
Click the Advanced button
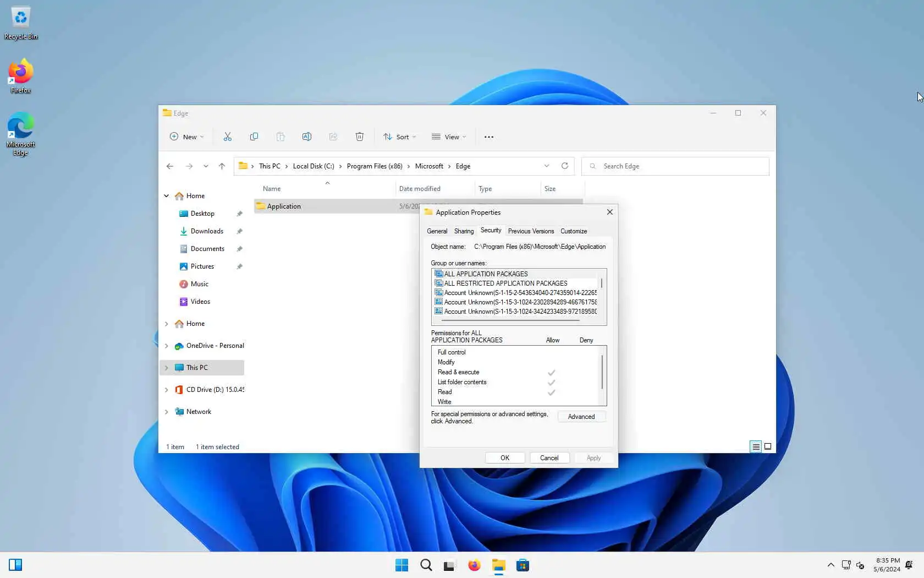[x=581, y=417]
